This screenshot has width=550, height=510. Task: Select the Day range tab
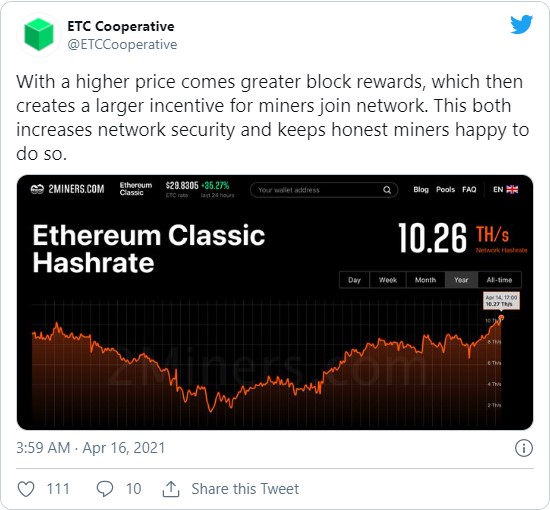[354, 280]
